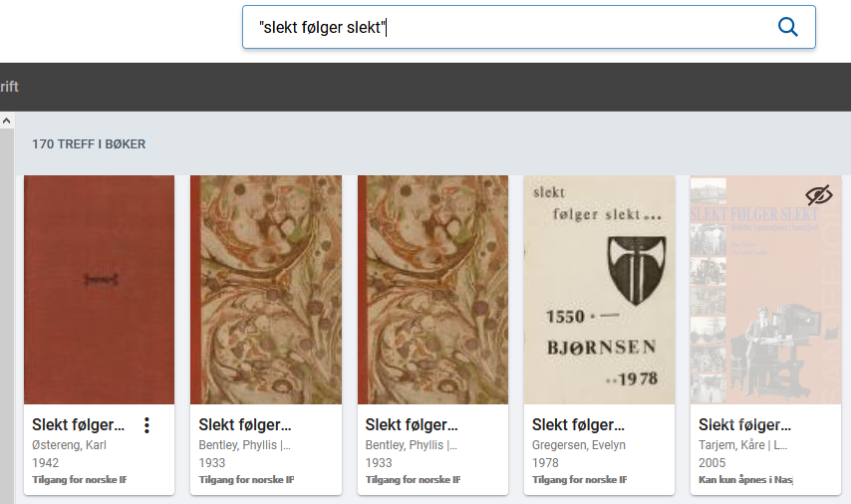The width and height of the screenshot is (851, 504).
Task: Click the title of the 1942 Østereng book
Action: pos(79,425)
